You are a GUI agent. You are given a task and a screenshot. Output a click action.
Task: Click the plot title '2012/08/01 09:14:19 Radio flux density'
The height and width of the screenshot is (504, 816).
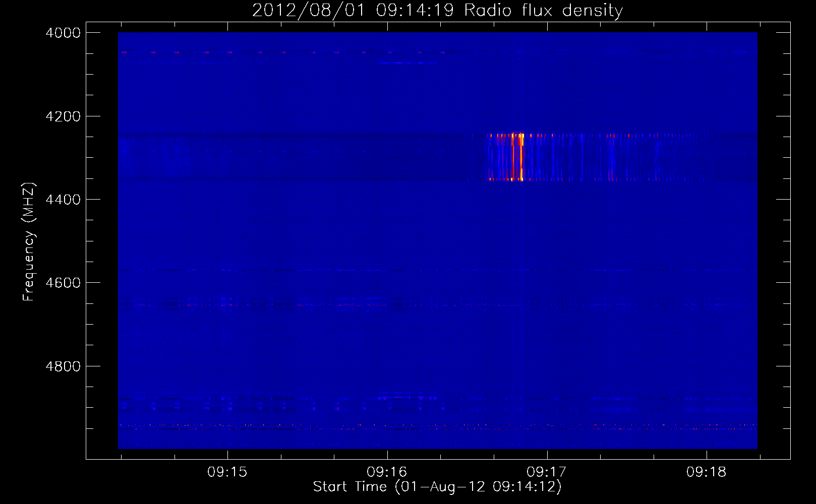[437, 11]
